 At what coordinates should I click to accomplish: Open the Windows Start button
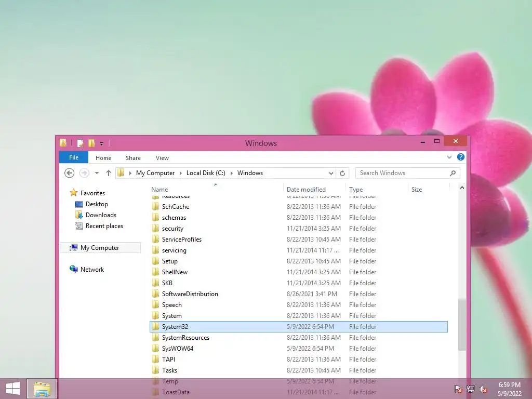point(13,389)
